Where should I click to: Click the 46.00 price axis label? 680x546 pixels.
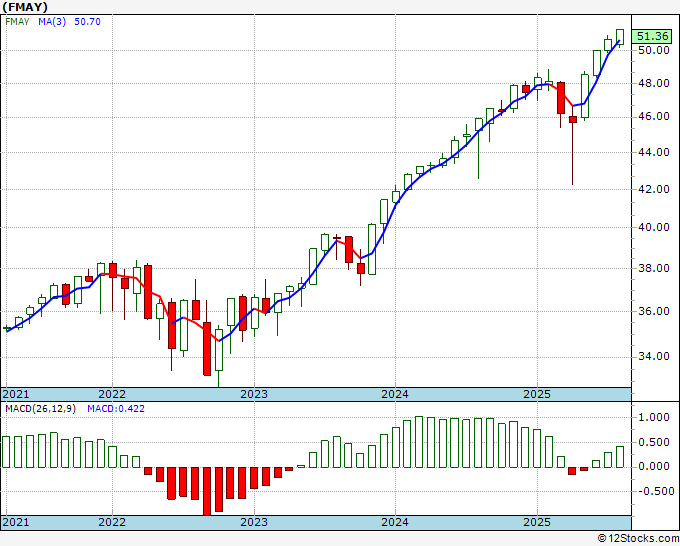(654, 116)
